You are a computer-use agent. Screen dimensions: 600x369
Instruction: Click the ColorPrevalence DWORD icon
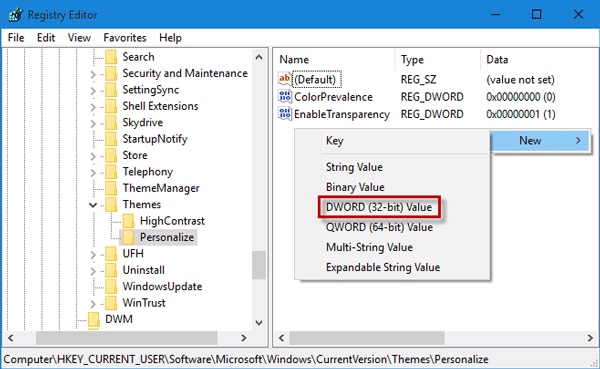pyautogui.click(x=285, y=96)
